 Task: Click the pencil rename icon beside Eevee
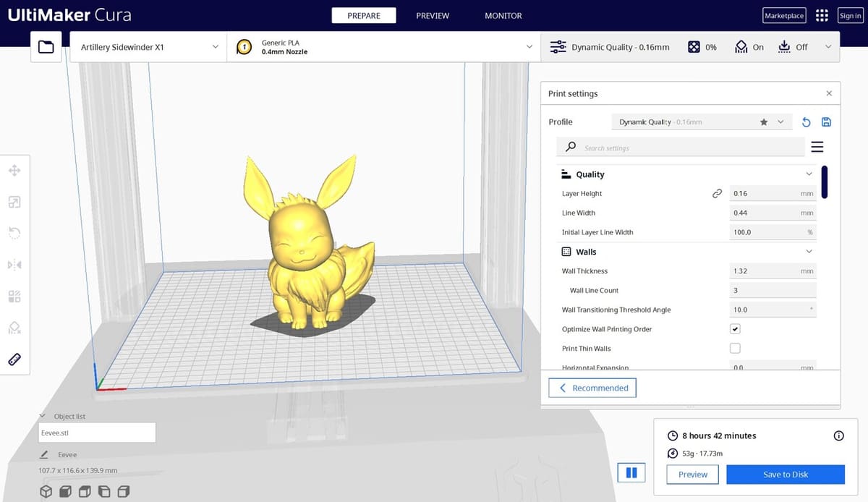(44, 455)
